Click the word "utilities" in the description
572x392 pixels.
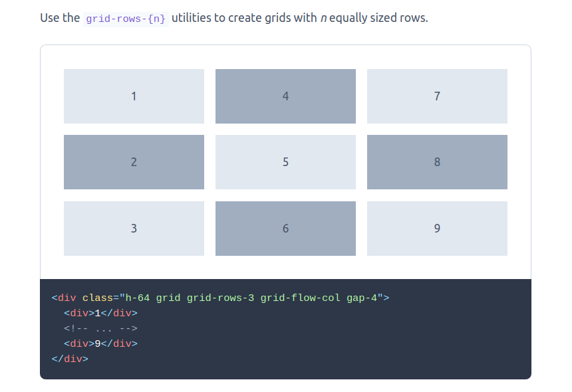(192, 18)
